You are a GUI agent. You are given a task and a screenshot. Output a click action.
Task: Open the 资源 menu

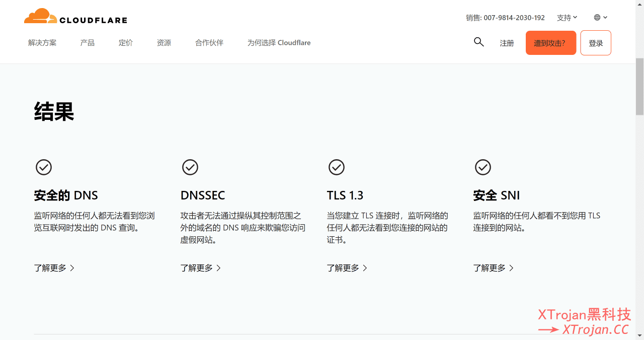click(x=164, y=43)
